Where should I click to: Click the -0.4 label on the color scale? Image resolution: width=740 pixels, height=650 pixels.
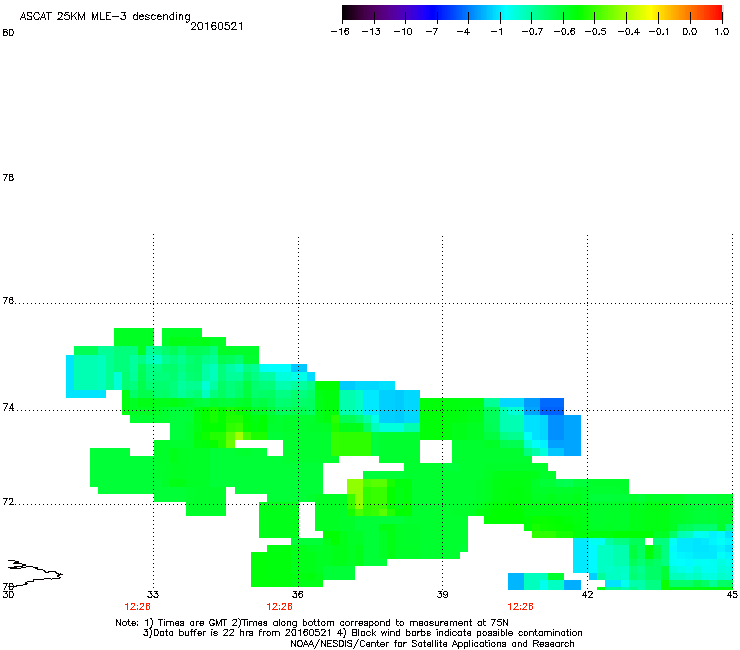click(x=629, y=32)
